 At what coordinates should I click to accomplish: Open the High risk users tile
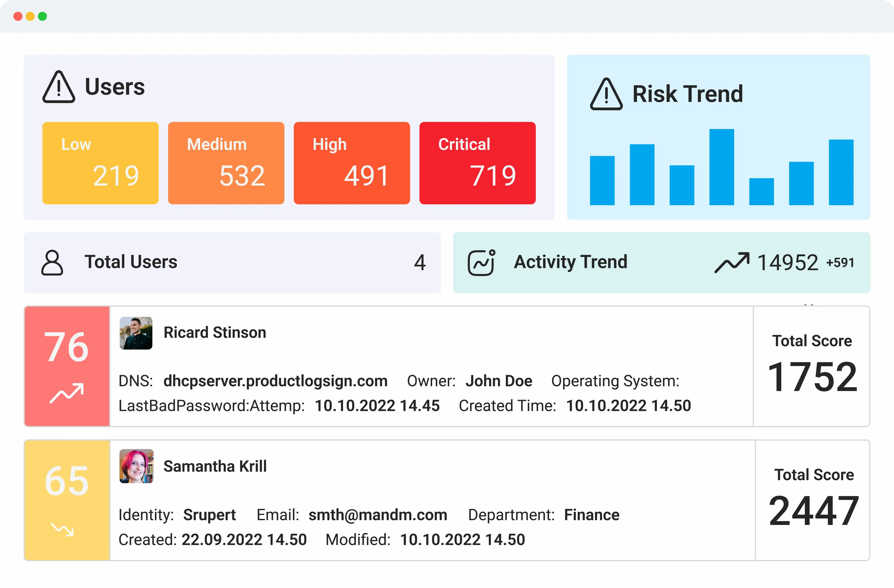click(x=352, y=163)
